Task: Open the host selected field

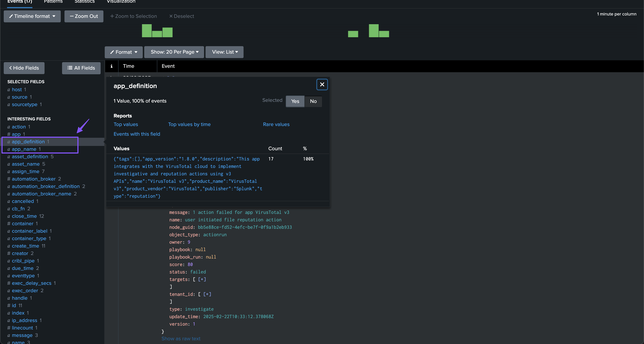Action: point(17,89)
